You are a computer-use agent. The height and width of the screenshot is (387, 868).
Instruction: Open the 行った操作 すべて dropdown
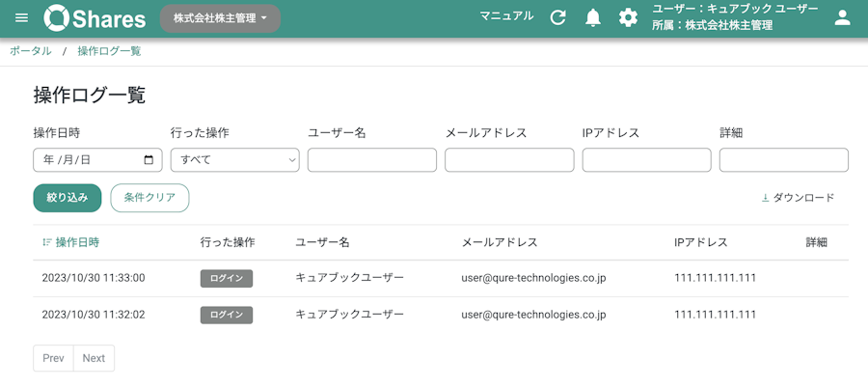[235, 160]
